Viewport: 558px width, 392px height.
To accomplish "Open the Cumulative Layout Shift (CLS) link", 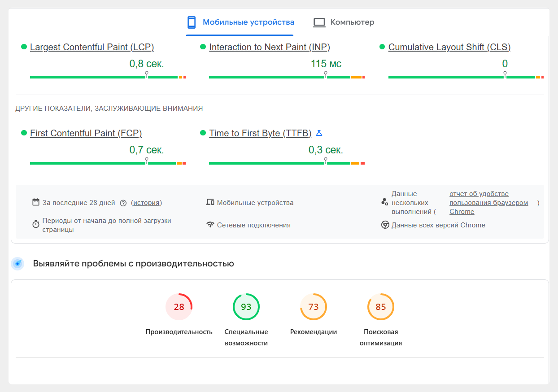I will click(x=449, y=47).
